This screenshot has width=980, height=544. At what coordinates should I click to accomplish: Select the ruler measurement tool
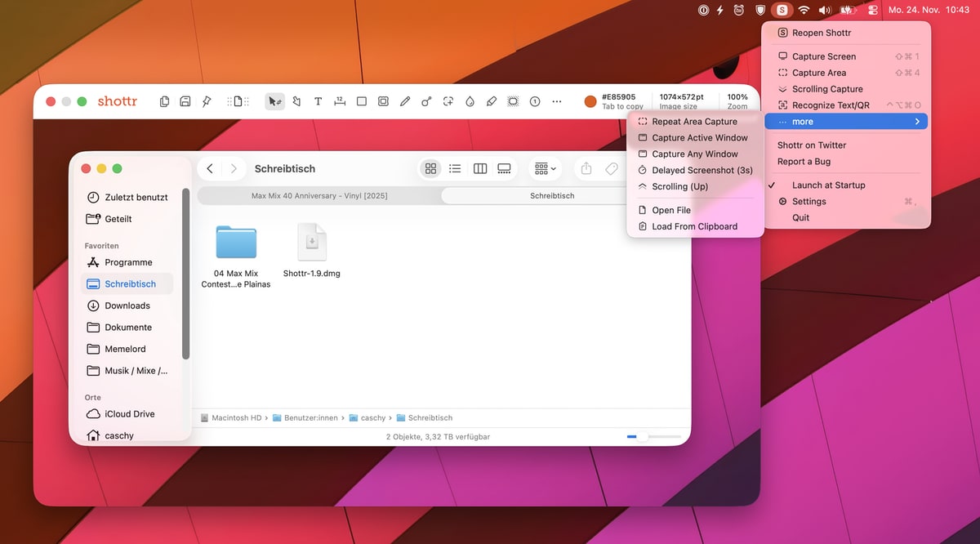coord(340,101)
